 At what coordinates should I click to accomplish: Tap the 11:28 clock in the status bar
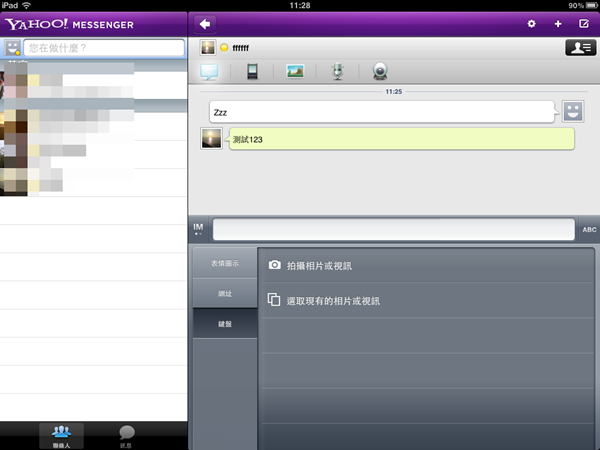pyautogui.click(x=300, y=5)
